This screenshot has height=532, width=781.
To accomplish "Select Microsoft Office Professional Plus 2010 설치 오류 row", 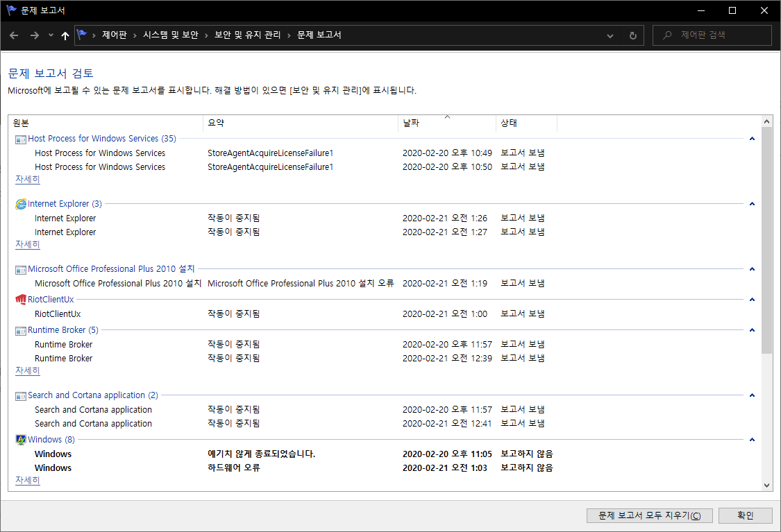I will pyautogui.click(x=289, y=284).
